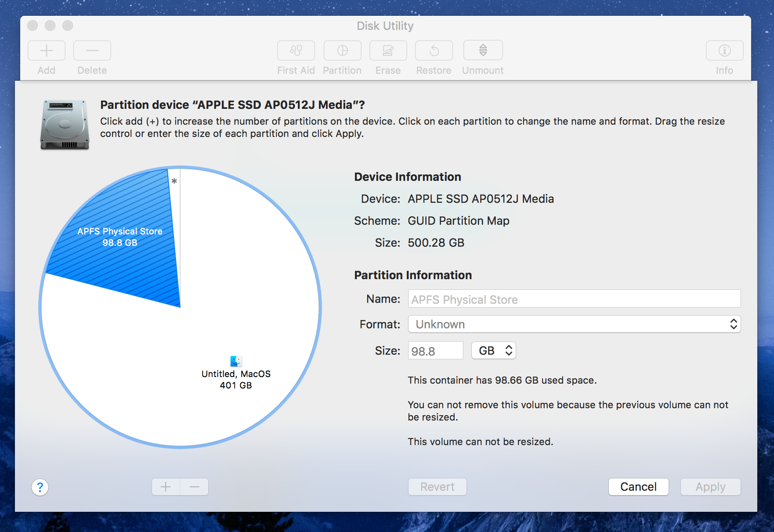774x532 pixels.
Task: Open the GB size unit dropdown
Action: (x=494, y=351)
